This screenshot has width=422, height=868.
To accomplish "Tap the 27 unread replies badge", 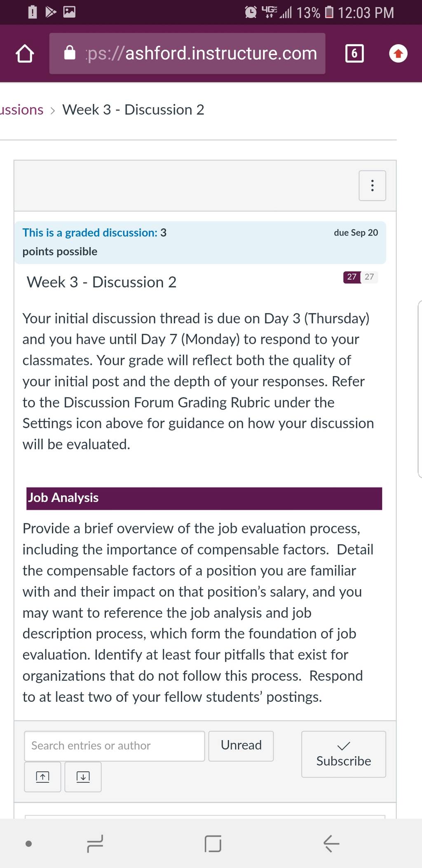I will (x=352, y=277).
